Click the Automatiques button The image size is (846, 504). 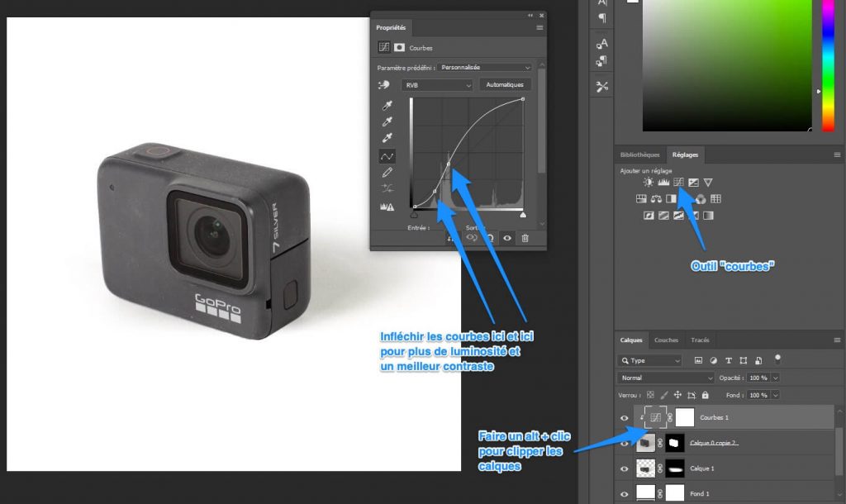[505, 85]
